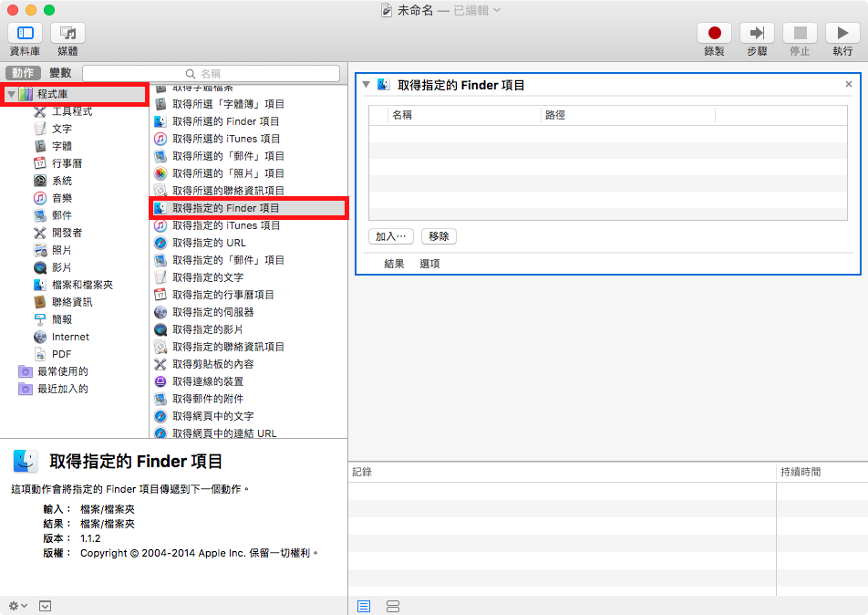The image size is (868, 615).
Task: Click the 停止 stop button
Action: 800,33
